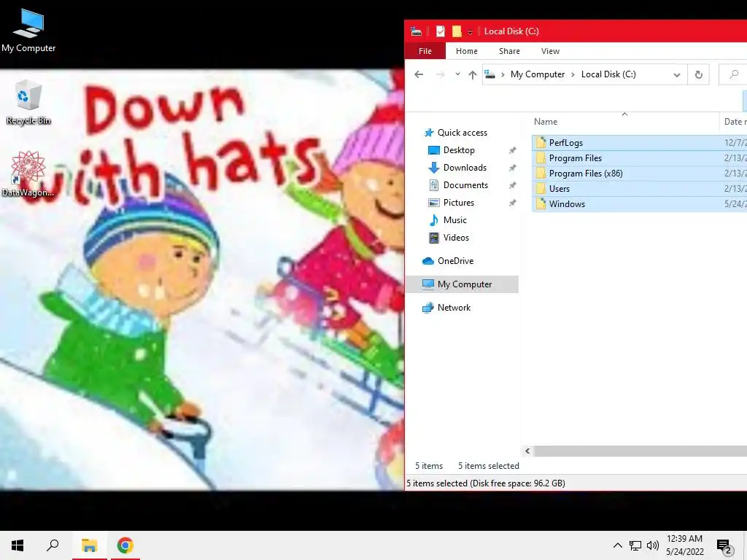Click the horizontal scrollbar track
Viewport: 747px width, 560px height.
tap(640, 451)
